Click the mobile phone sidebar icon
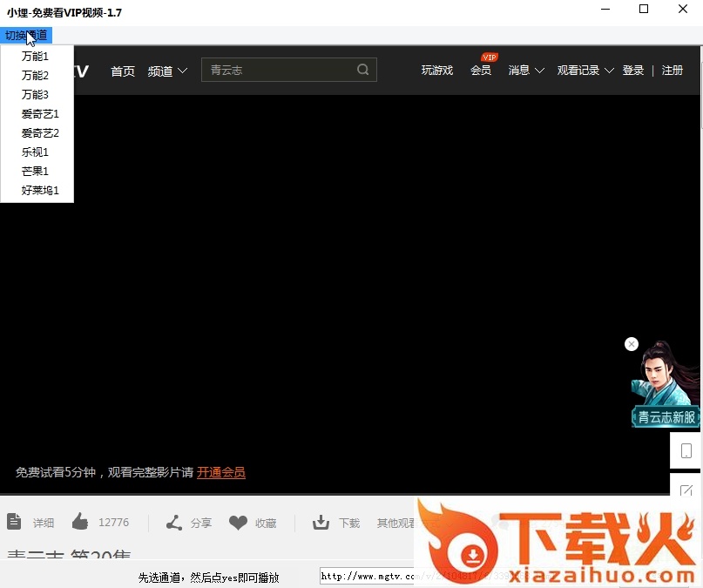Screen dimensions: 703x588 (686, 451)
